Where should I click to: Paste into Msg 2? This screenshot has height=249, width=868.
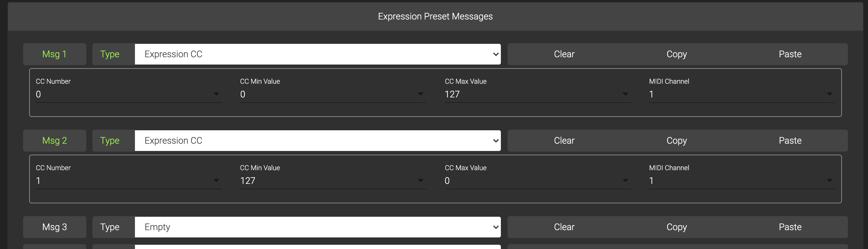[x=790, y=140]
